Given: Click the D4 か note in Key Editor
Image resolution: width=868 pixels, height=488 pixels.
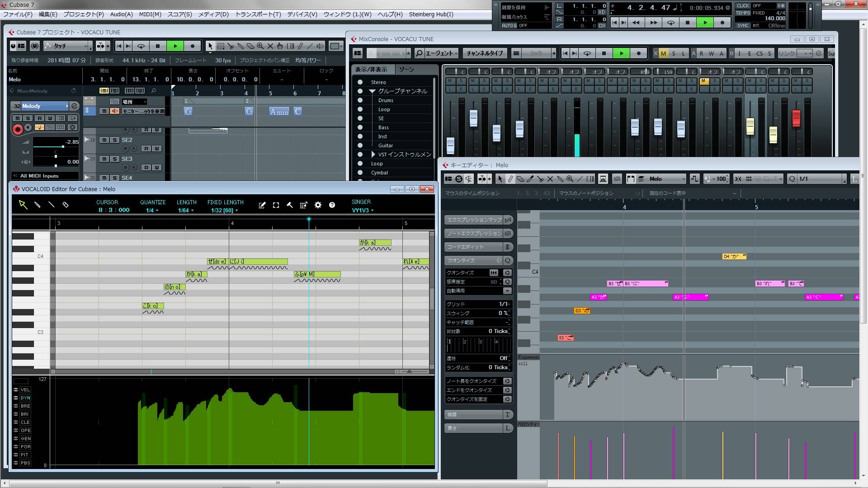Looking at the screenshot, I should point(734,257).
